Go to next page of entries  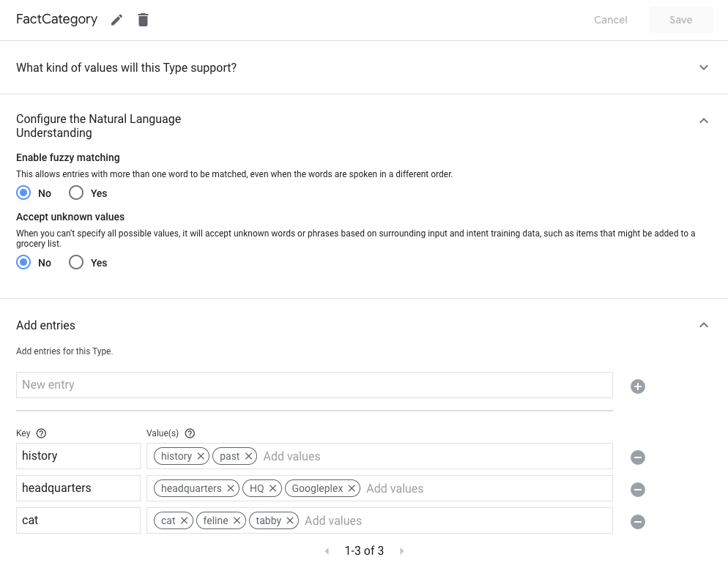[401, 551]
